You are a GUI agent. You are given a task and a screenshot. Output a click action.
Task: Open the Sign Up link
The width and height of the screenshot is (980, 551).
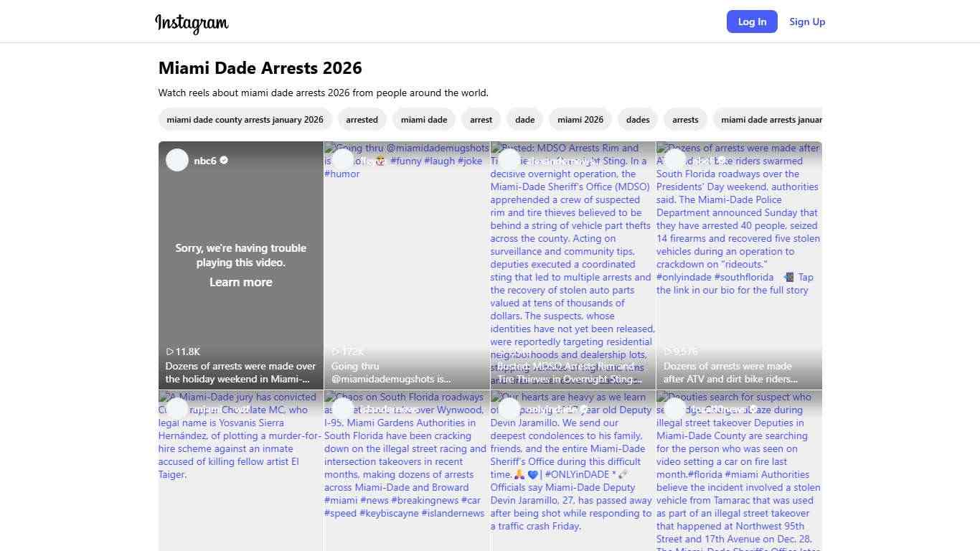(807, 22)
